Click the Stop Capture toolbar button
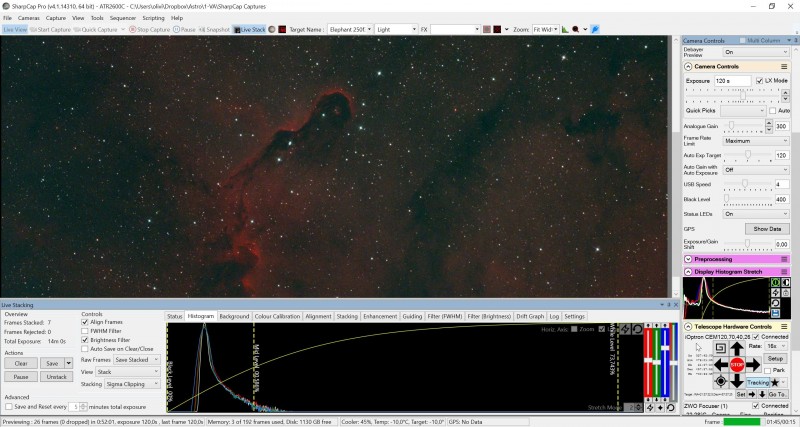This screenshot has height=427, width=800. tap(149, 30)
